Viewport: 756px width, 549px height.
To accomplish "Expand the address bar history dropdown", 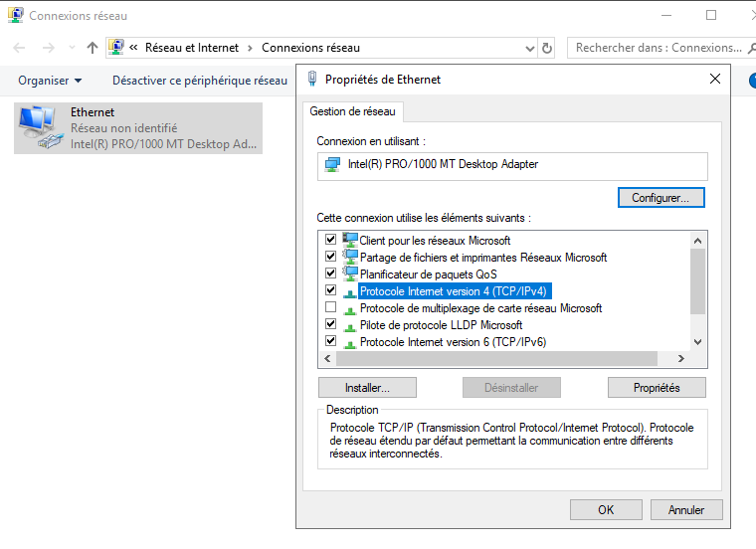I will tap(528, 48).
